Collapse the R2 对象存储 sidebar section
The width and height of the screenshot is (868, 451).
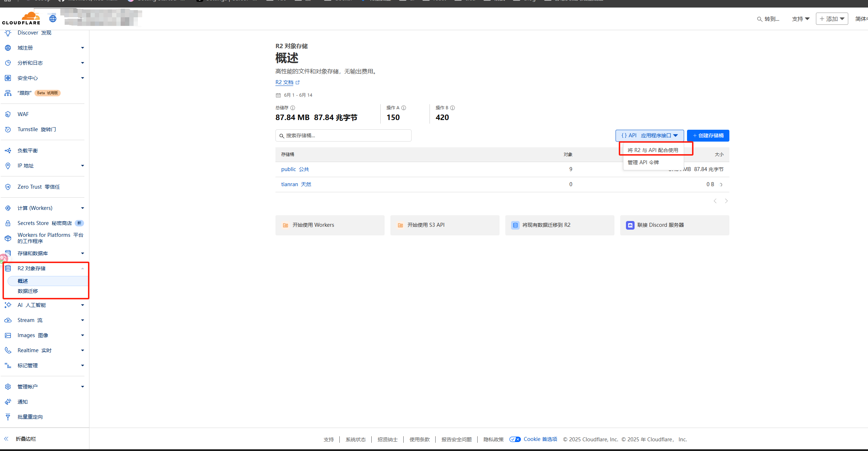(82, 268)
